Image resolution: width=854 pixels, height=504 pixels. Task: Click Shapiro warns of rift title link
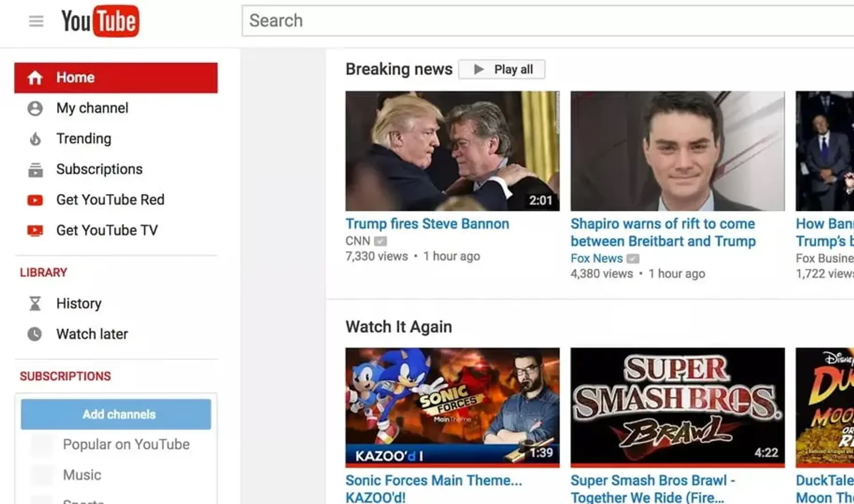(663, 232)
